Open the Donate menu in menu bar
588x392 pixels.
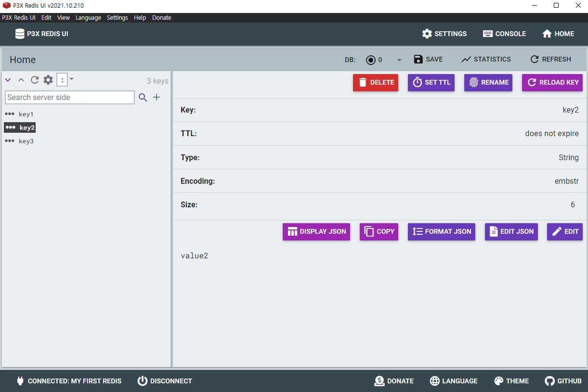click(x=162, y=18)
